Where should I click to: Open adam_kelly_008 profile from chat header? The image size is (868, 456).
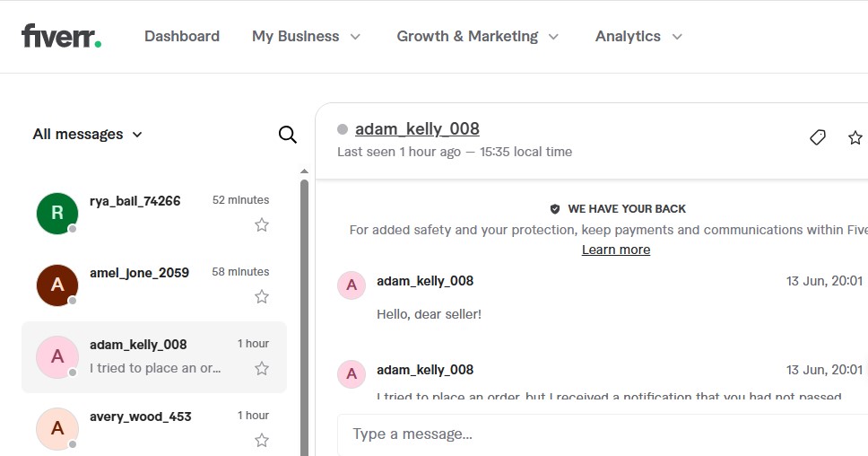pyautogui.click(x=417, y=128)
